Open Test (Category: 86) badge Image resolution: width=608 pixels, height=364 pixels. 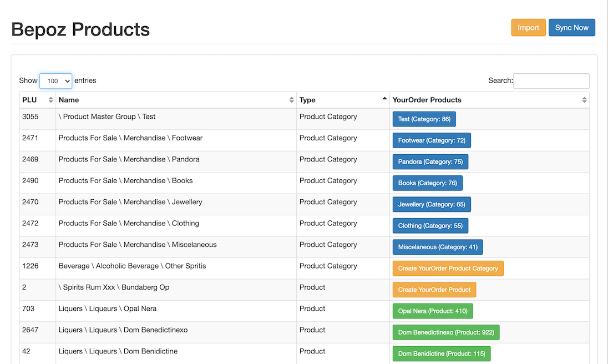coord(424,119)
